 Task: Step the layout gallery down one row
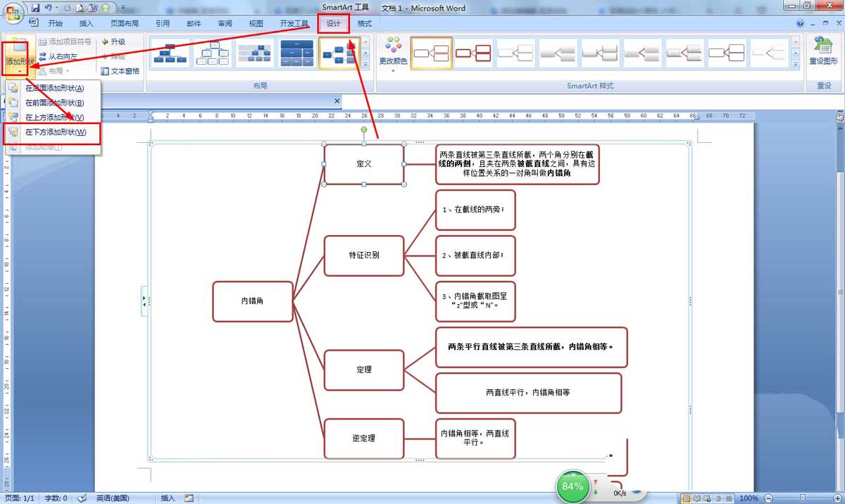pyautogui.click(x=366, y=53)
